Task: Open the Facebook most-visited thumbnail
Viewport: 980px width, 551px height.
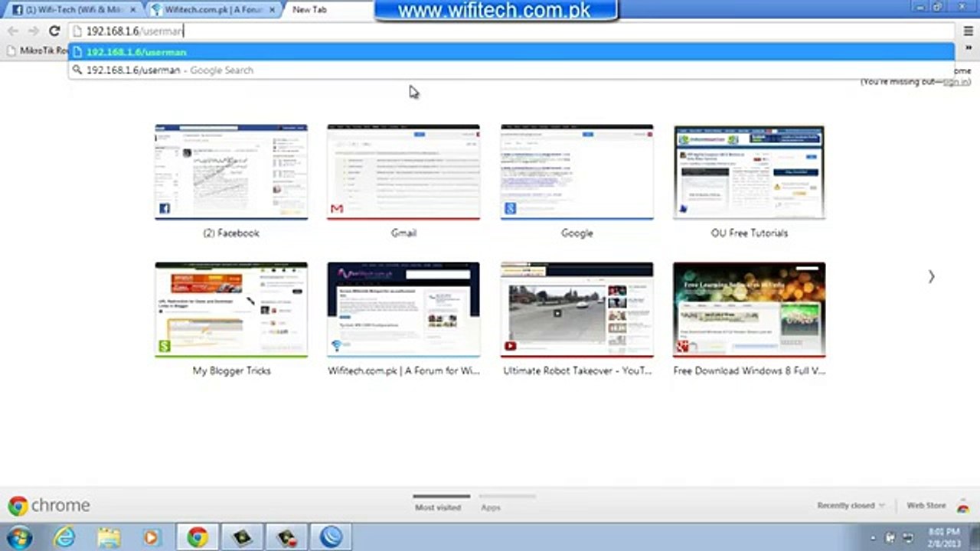Action: click(x=231, y=172)
